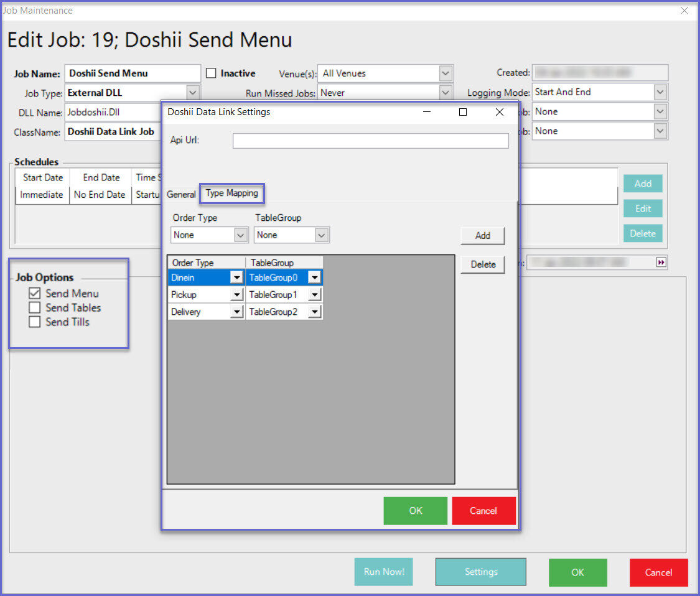
Task: Switch to the Type Mapping tab
Action: 231,193
